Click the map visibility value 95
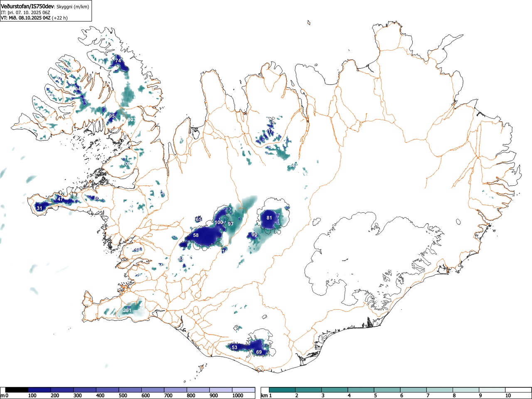 (112, 116)
